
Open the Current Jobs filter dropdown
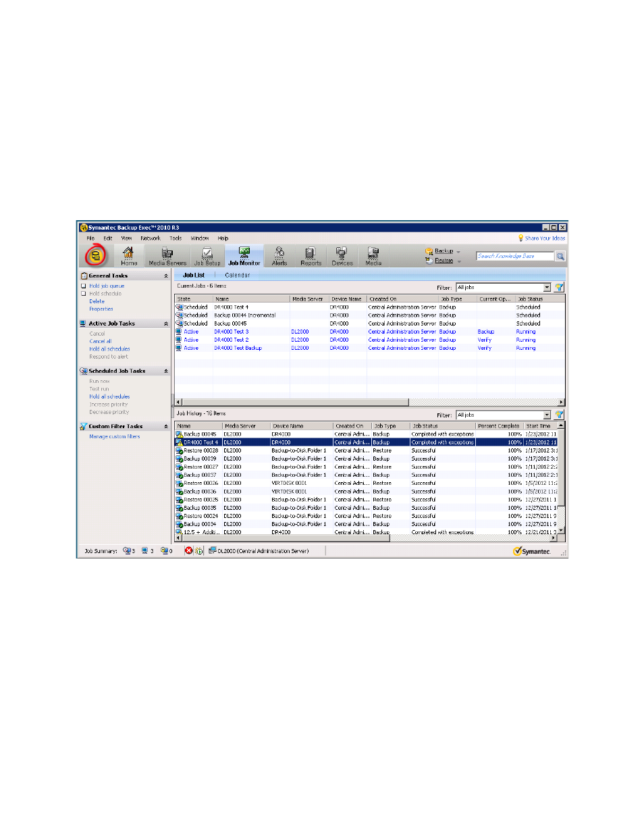[547, 287]
